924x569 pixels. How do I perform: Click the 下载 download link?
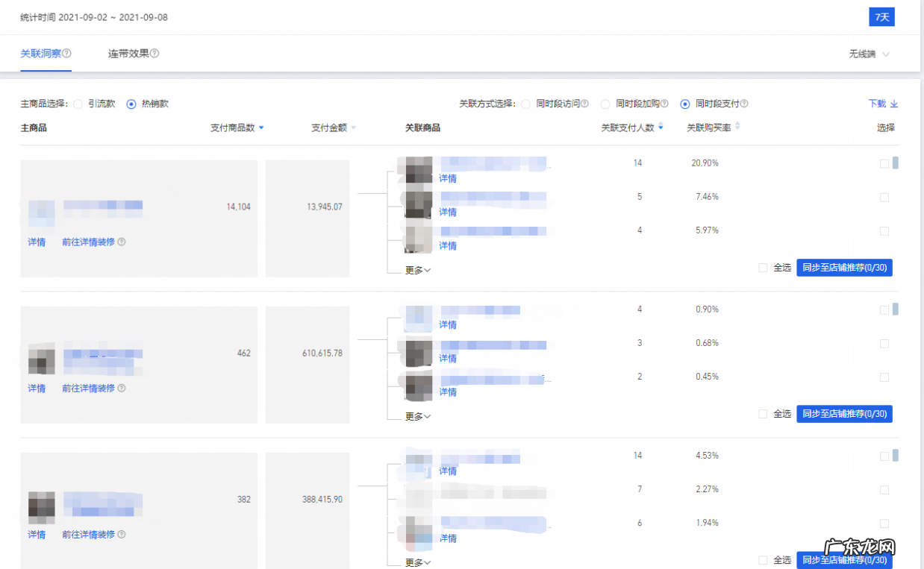tap(882, 104)
